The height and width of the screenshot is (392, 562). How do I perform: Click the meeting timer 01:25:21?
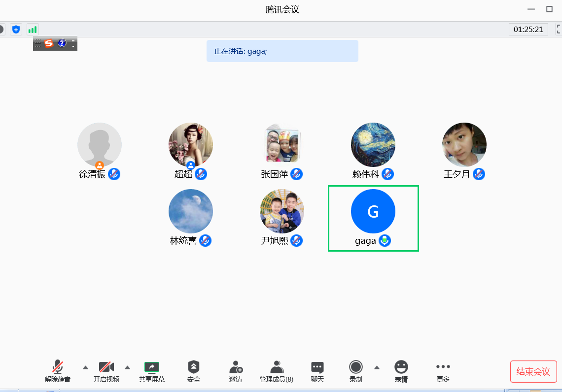click(x=528, y=30)
